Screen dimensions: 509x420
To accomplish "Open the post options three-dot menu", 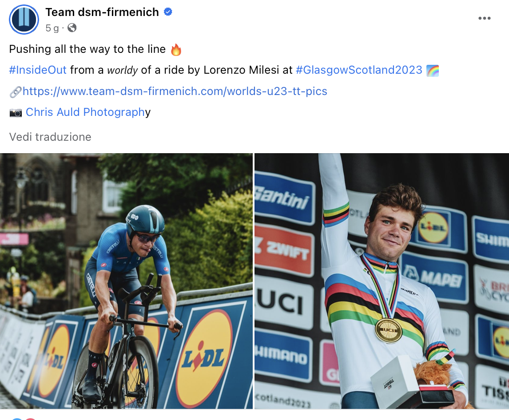I will pos(485,18).
